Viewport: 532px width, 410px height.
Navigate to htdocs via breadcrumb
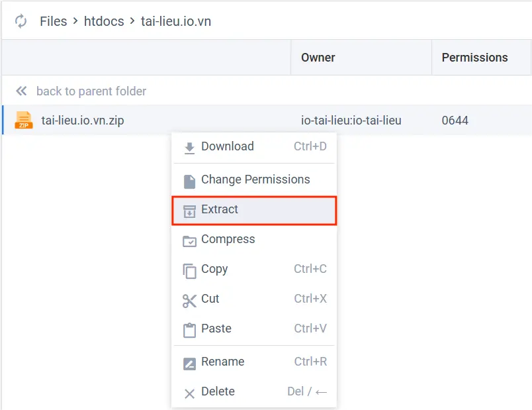[x=104, y=21]
